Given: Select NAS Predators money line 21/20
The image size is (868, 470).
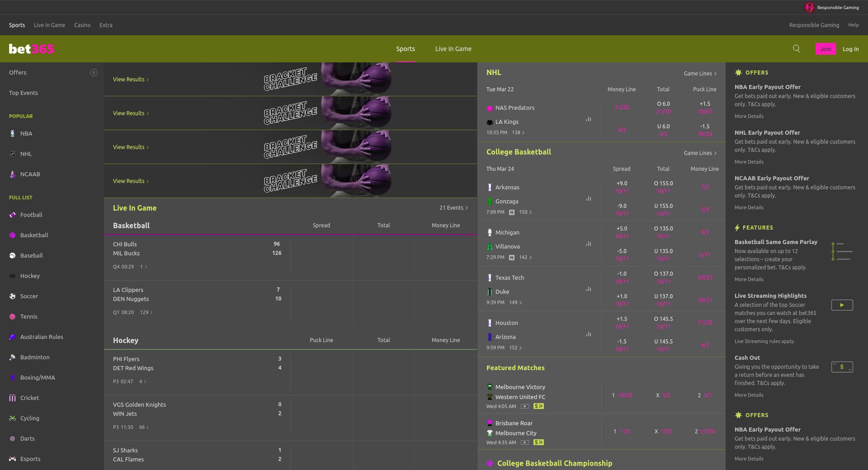Looking at the screenshot, I should pos(622,108).
